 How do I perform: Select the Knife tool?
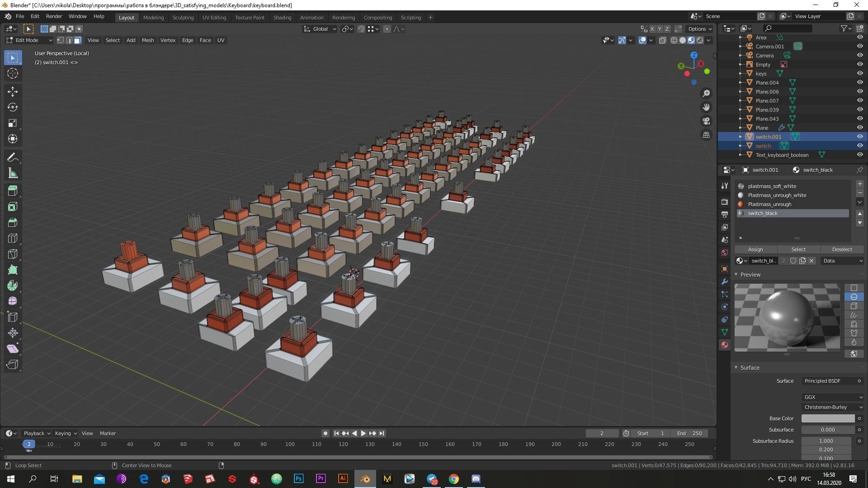13,254
